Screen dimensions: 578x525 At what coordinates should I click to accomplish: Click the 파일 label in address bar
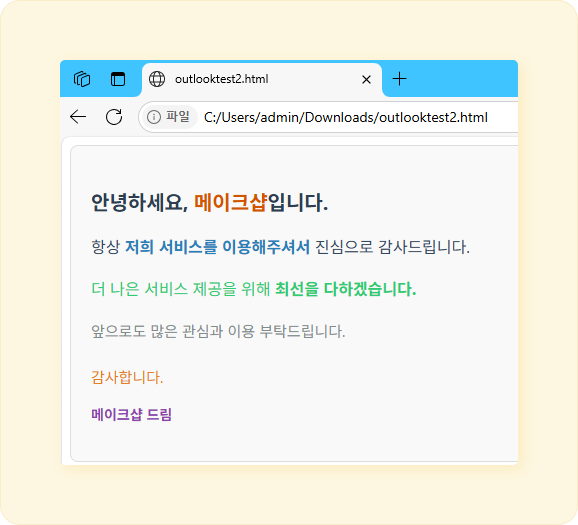(x=178, y=117)
